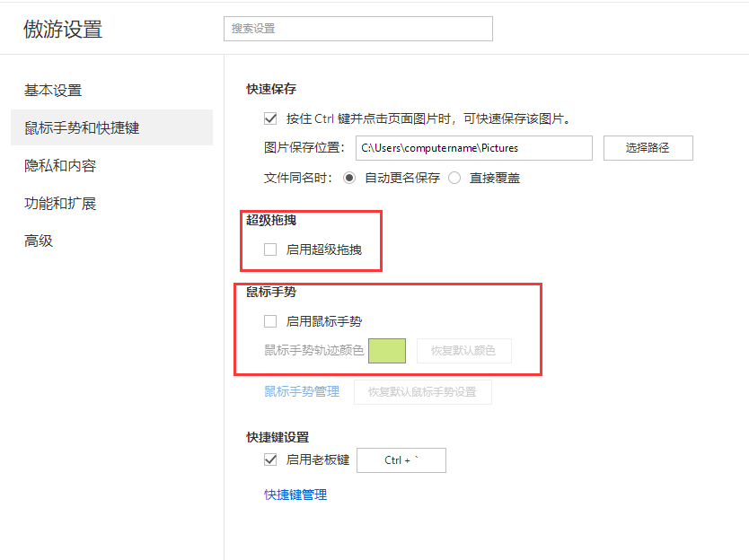Switch to 高级 settings page
The width and height of the screenshot is (749, 560).
[39, 241]
